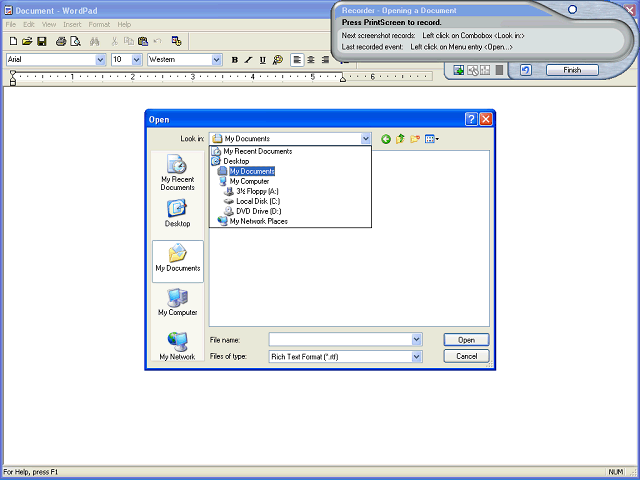640x480 pixels.
Task: Expand the font size 10 dropdown
Action: (137, 60)
